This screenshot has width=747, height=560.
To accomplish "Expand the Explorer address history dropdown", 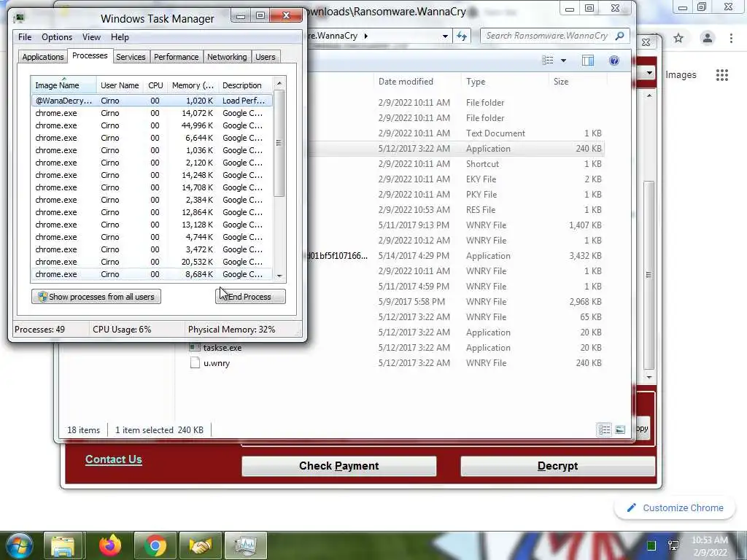I will pyautogui.click(x=444, y=36).
